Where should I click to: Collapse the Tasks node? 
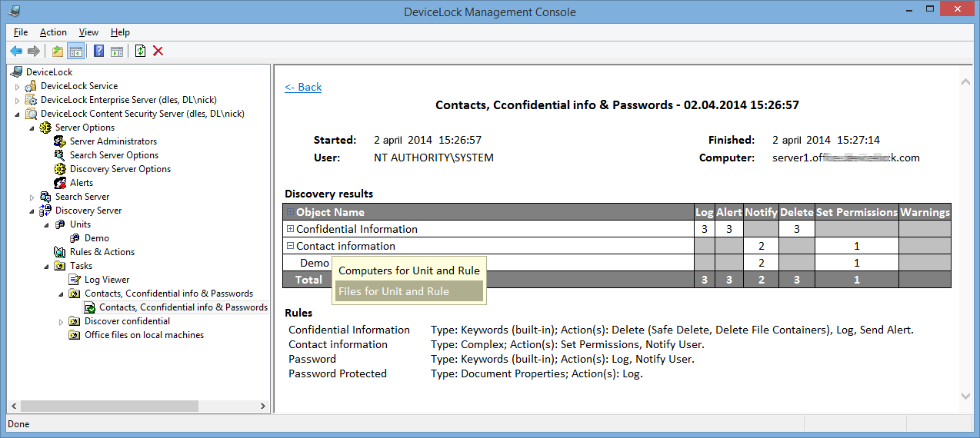(x=47, y=267)
